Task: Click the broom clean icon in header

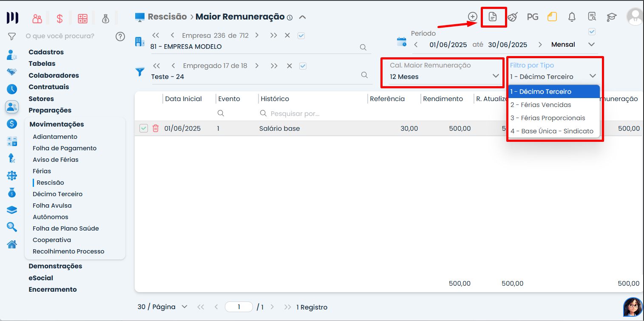Action: click(513, 17)
